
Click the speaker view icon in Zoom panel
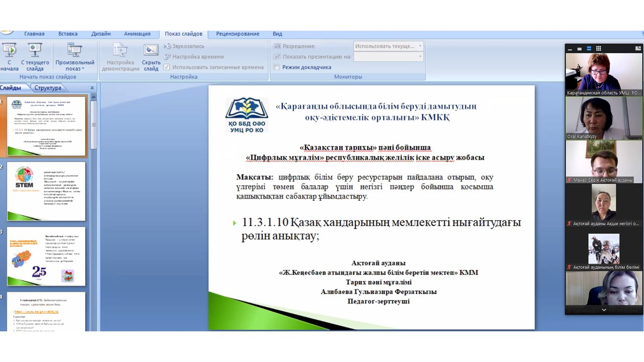[580, 48]
